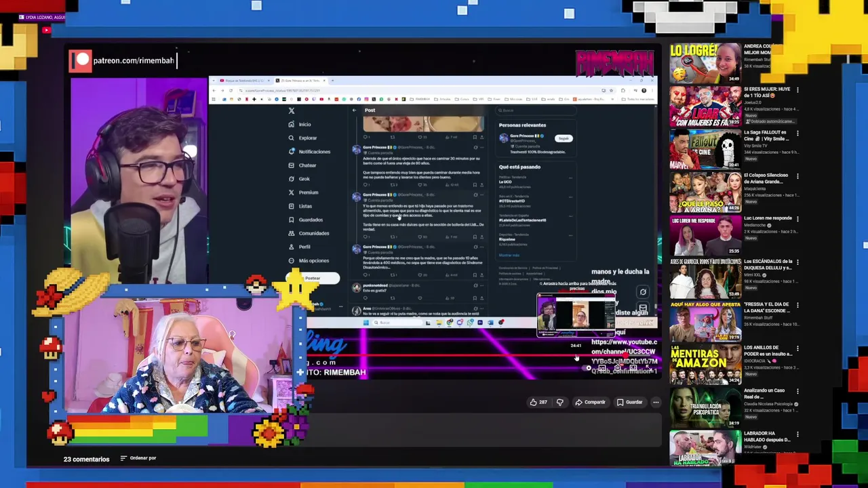Expand 'Más opciones' in X sidebar

click(x=309, y=260)
